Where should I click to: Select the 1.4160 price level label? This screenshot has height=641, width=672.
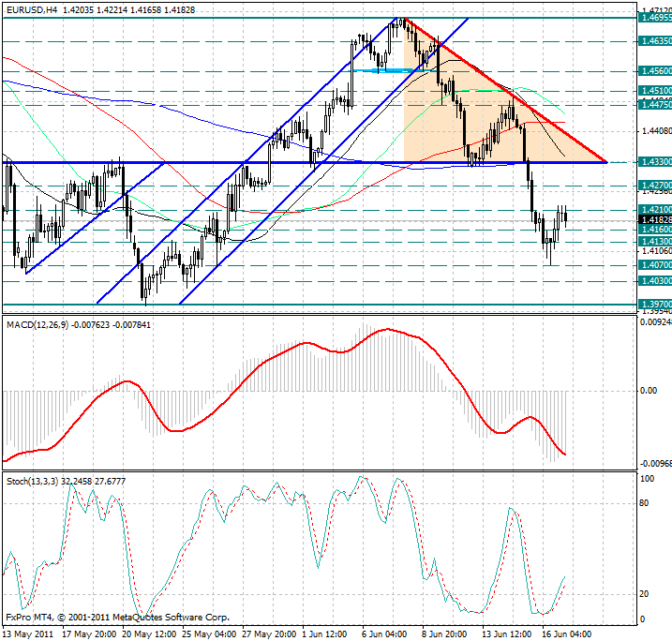(x=655, y=230)
